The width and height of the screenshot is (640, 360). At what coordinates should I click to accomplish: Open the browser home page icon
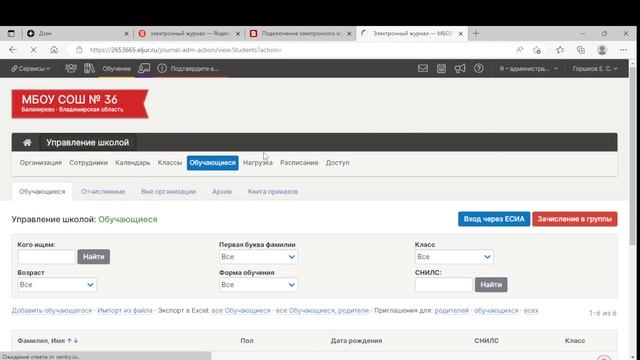tap(54, 50)
